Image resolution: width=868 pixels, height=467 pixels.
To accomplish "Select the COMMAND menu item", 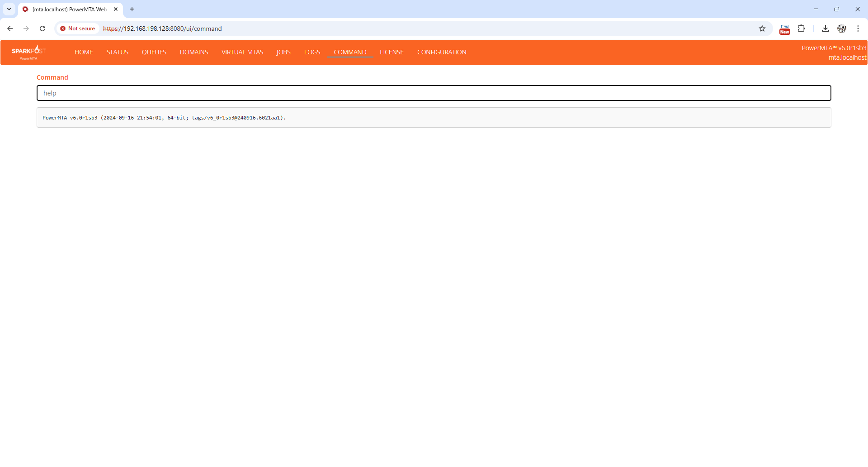I will click(x=350, y=52).
